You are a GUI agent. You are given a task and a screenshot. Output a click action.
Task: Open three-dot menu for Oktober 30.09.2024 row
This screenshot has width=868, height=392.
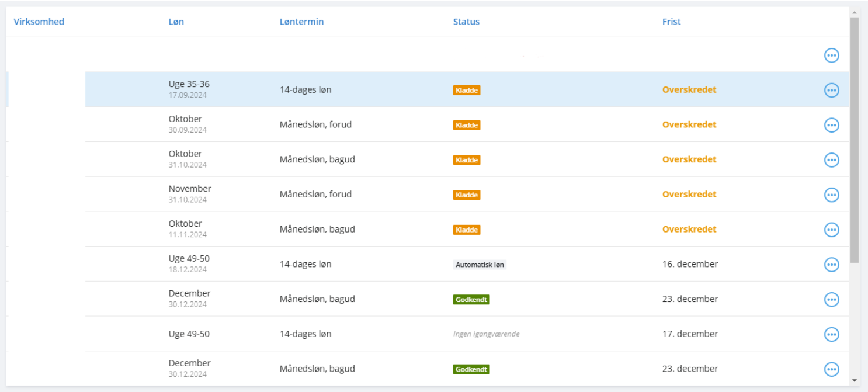(831, 125)
